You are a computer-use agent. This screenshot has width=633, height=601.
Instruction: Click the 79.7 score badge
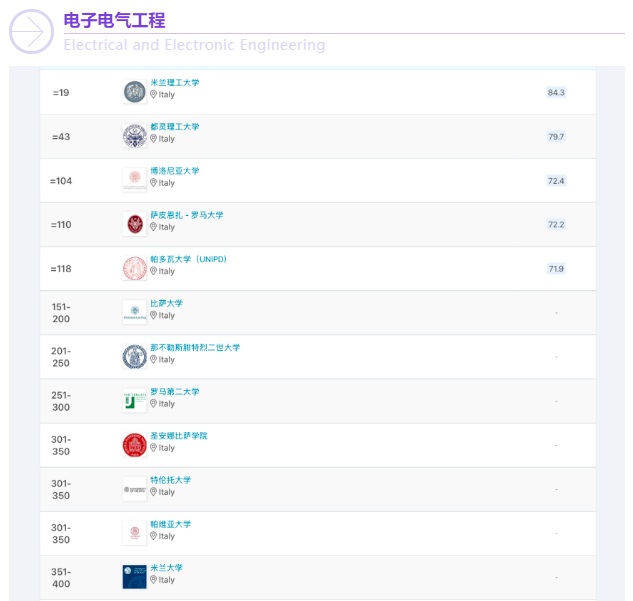[x=556, y=136]
